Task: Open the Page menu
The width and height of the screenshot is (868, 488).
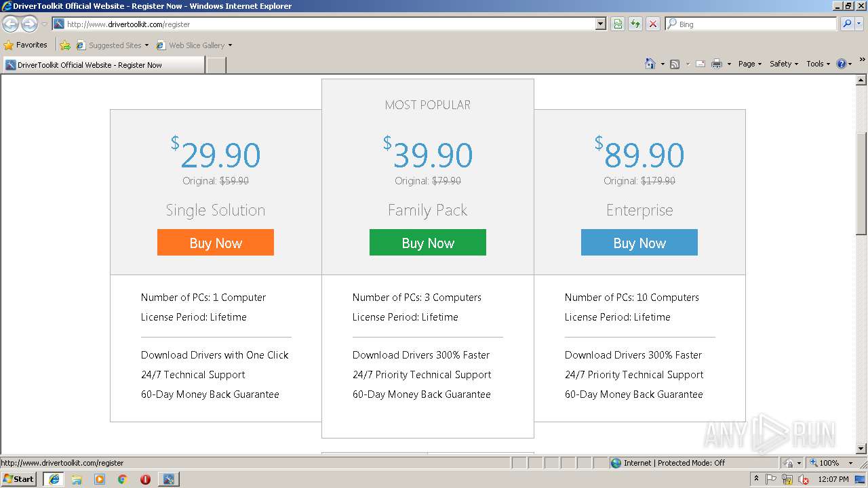Action: (749, 64)
